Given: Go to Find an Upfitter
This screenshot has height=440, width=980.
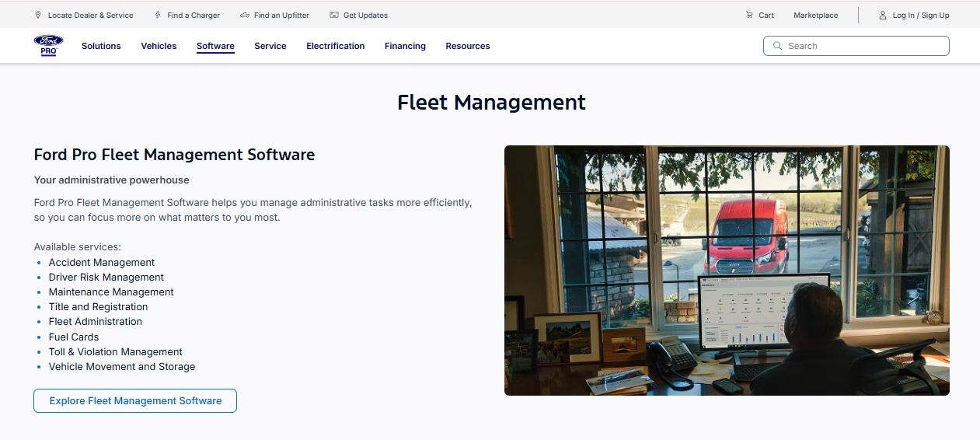Looking at the screenshot, I should coord(281,15).
